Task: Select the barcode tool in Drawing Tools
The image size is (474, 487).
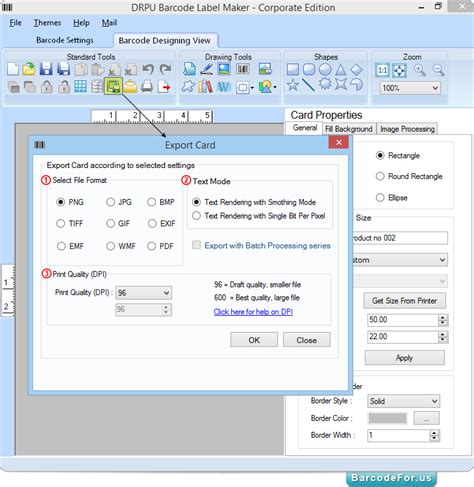Action: pyautogui.click(x=243, y=69)
